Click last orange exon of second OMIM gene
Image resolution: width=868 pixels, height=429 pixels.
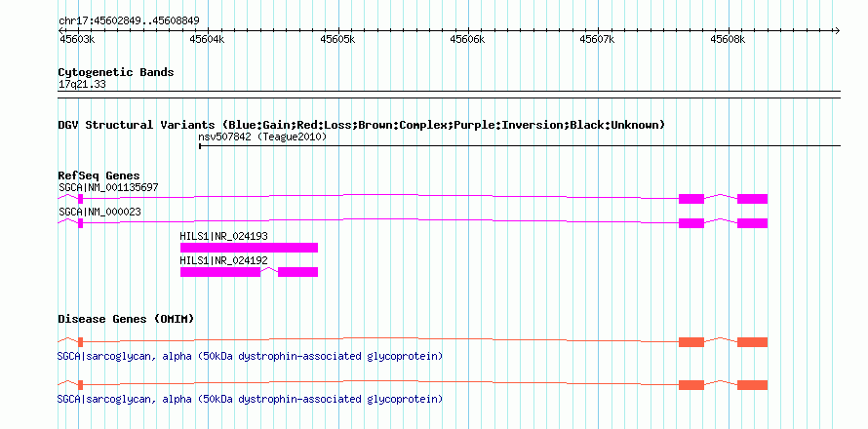pos(752,385)
